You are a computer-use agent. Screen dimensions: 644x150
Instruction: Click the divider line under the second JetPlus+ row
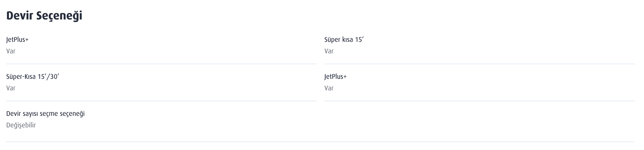(479, 101)
